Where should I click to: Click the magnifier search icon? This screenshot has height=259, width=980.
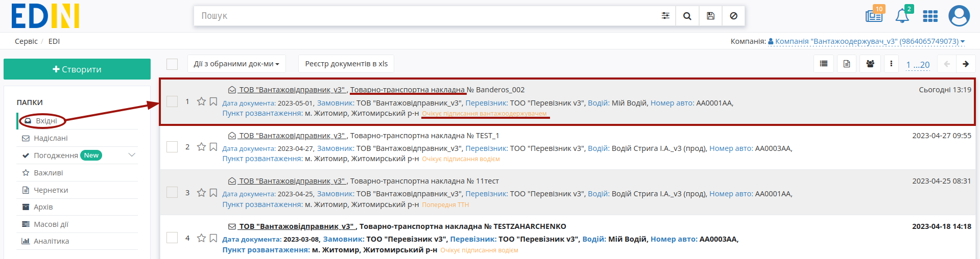(x=687, y=16)
